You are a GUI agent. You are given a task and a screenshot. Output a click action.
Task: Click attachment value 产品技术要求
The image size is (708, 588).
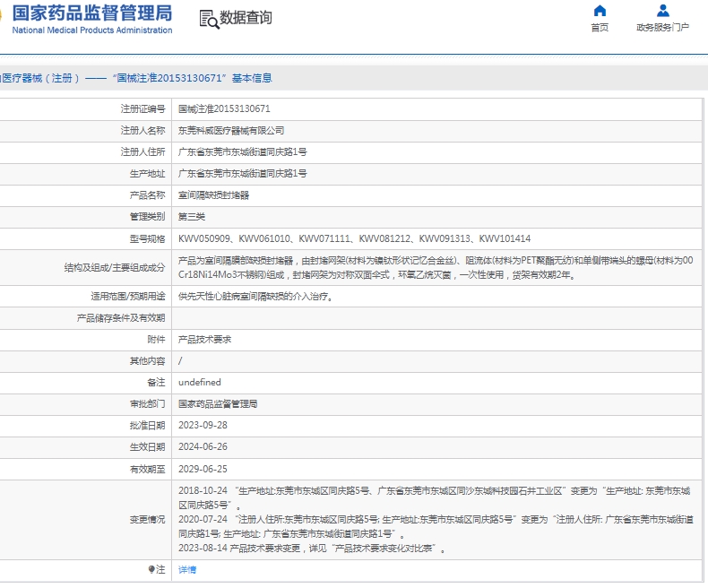click(204, 340)
